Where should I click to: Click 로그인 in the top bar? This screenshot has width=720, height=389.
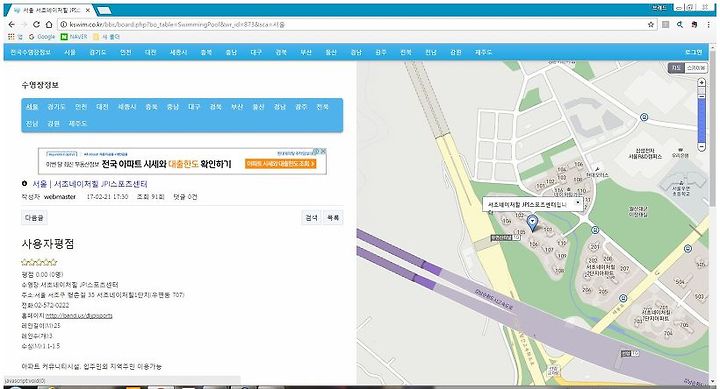pyautogui.click(x=693, y=52)
